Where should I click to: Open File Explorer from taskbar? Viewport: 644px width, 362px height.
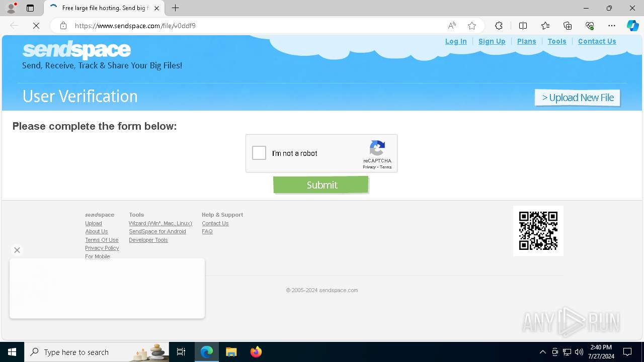[231, 352]
